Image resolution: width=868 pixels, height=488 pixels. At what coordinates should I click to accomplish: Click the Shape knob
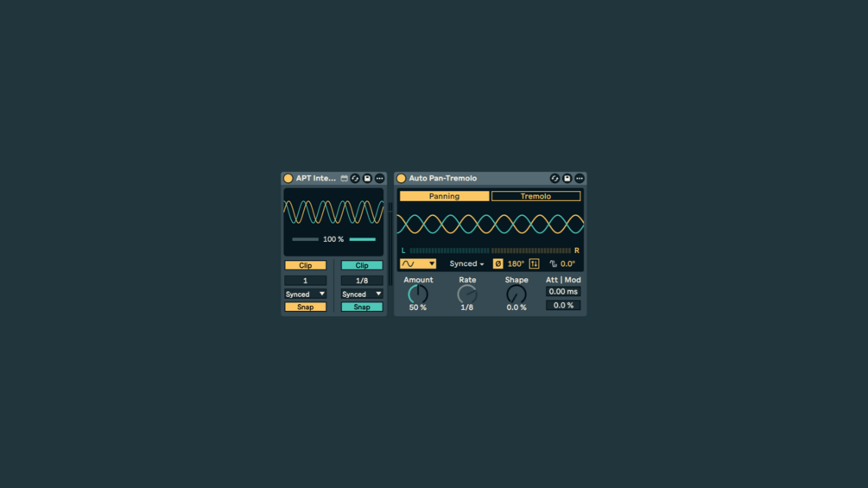(516, 295)
